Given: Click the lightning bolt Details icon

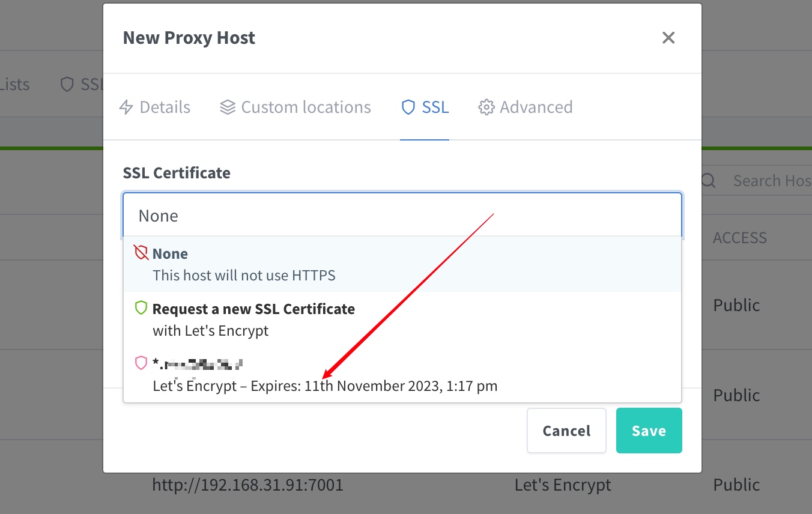Looking at the screenshot, I should tap(126, 107).
